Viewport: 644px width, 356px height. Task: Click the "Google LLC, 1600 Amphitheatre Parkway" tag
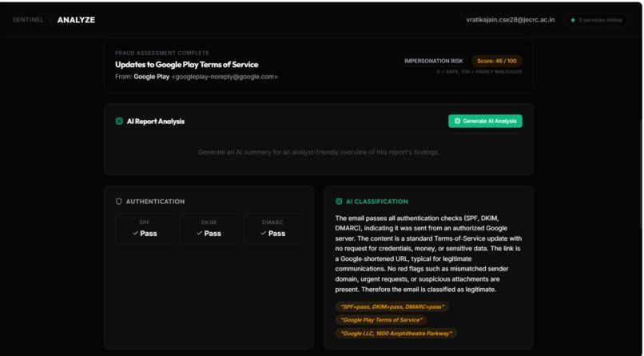(x=396, y=334)
